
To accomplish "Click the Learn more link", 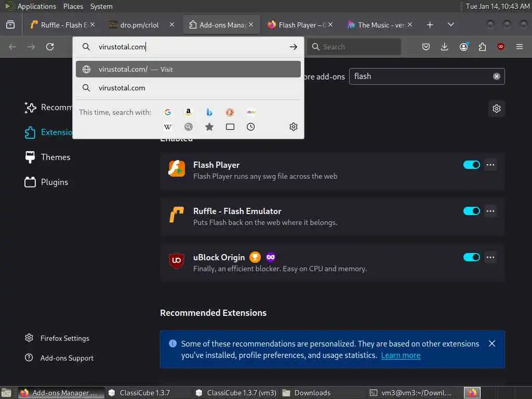I will [x=401, y=355].
